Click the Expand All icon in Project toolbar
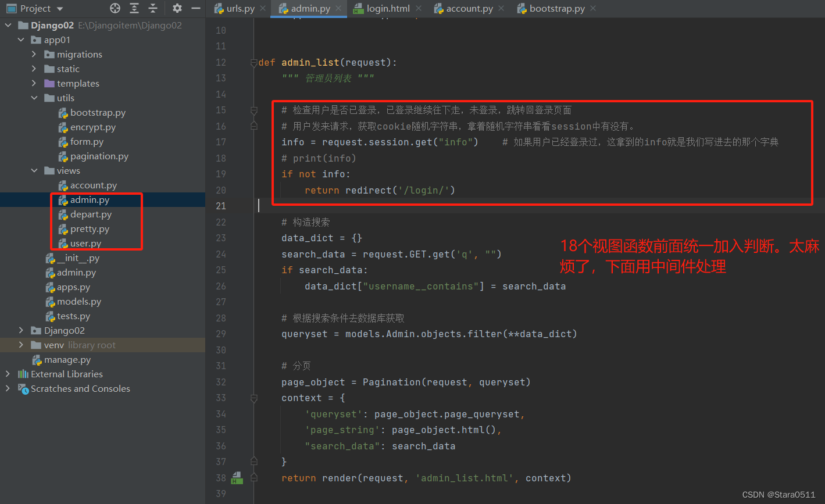825x504 pixels. [x=134, y=8]
